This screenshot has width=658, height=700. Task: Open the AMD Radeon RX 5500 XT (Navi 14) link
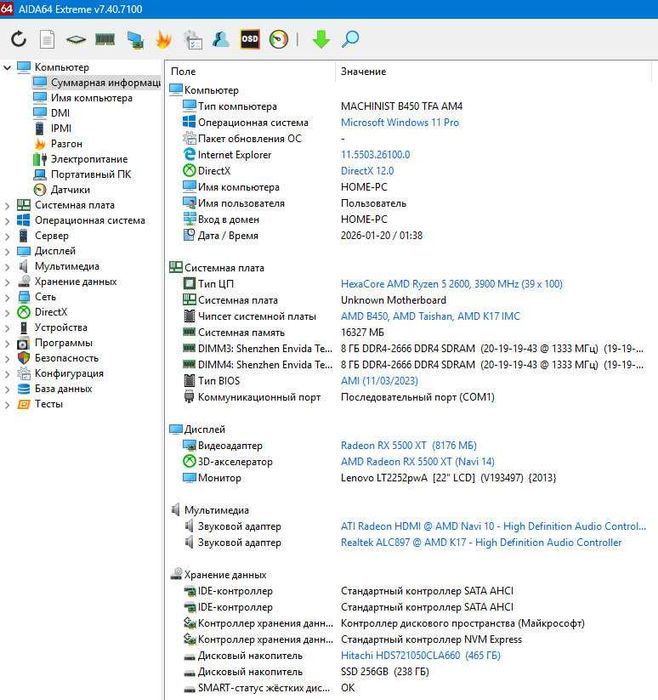[417, 462]
